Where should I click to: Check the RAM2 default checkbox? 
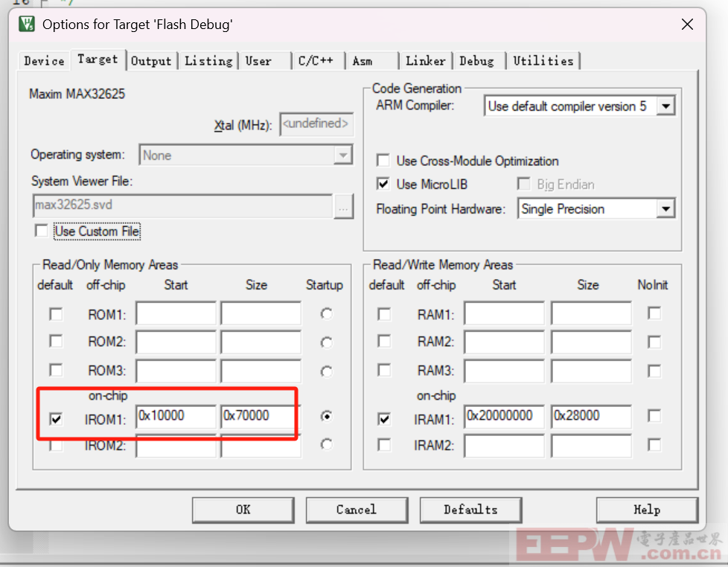(x=384, y=342)
